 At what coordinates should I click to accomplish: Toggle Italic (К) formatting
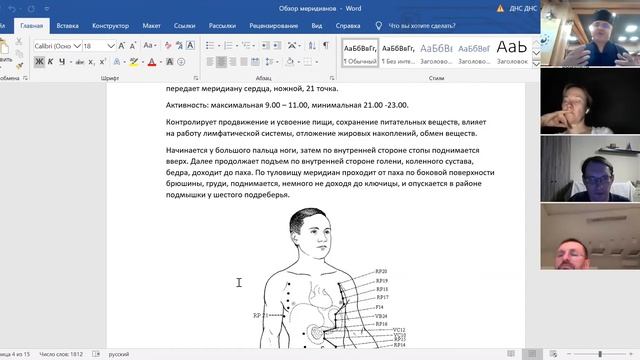click(51, 62)
